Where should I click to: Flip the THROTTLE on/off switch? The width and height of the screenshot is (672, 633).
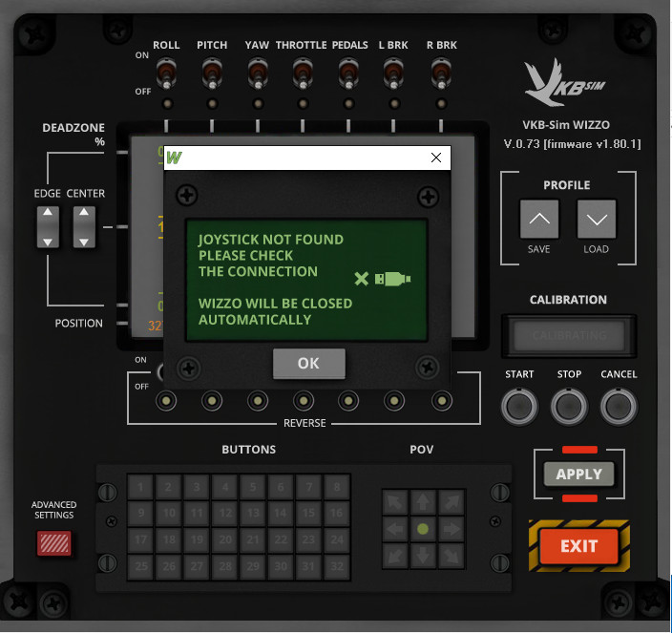(x=303, y=72)
